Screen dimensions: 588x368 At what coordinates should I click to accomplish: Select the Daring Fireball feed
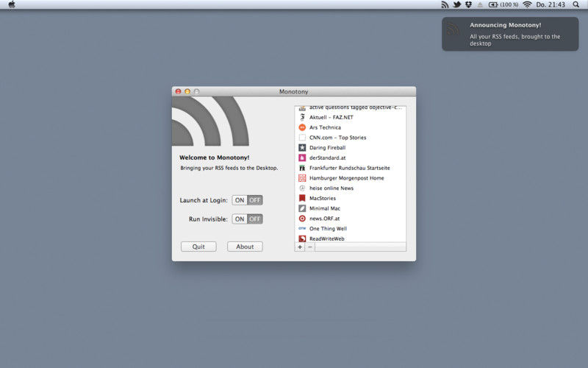click(x=351, y=148)
